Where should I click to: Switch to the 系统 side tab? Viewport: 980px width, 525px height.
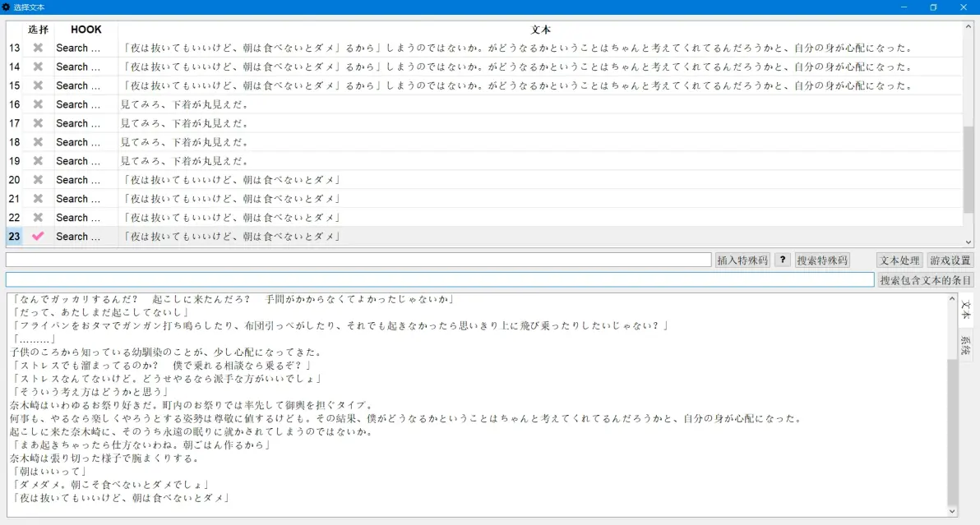click(966, 345)
